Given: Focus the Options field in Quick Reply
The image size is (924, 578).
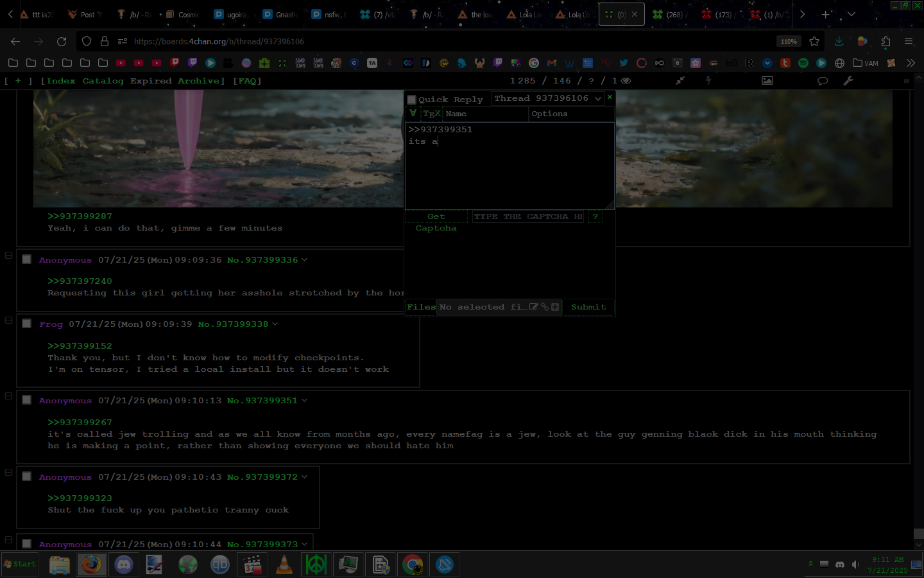Looking at the screenshot, I should (572, 114).
